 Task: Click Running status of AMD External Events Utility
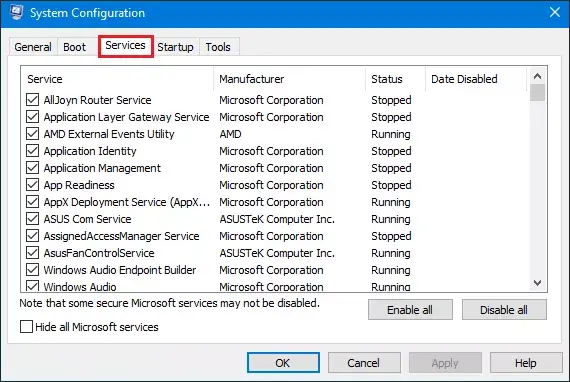391,134
